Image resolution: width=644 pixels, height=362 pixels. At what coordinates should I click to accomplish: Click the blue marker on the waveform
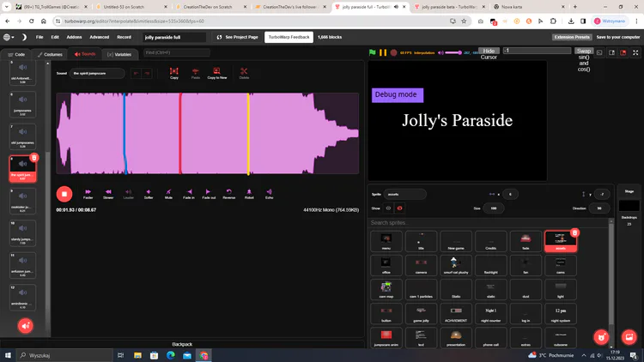(125, 133)
